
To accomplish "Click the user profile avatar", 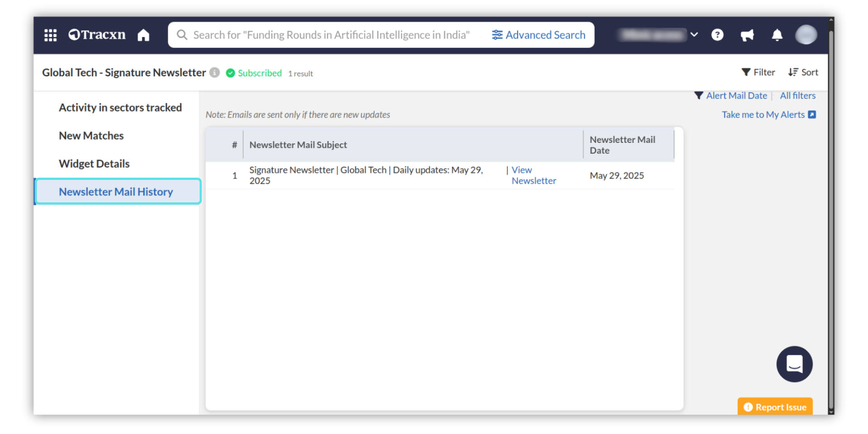I will (x=806, y=35).
